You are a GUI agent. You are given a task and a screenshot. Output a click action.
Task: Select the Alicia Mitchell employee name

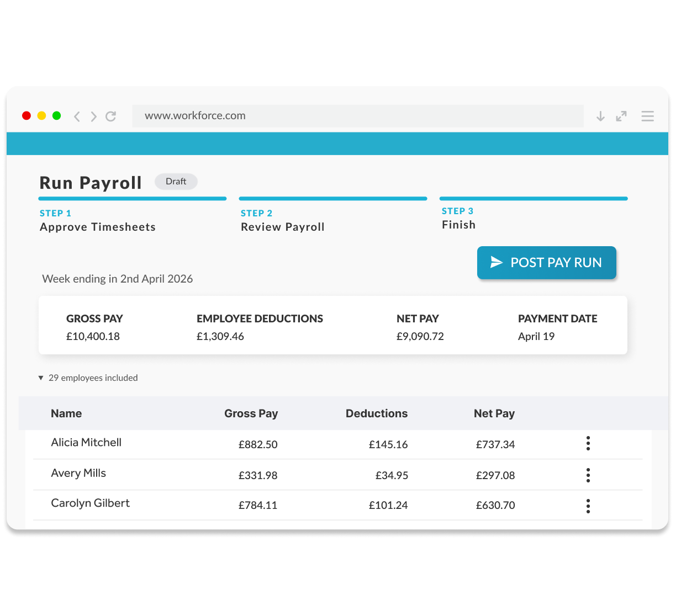86,443
